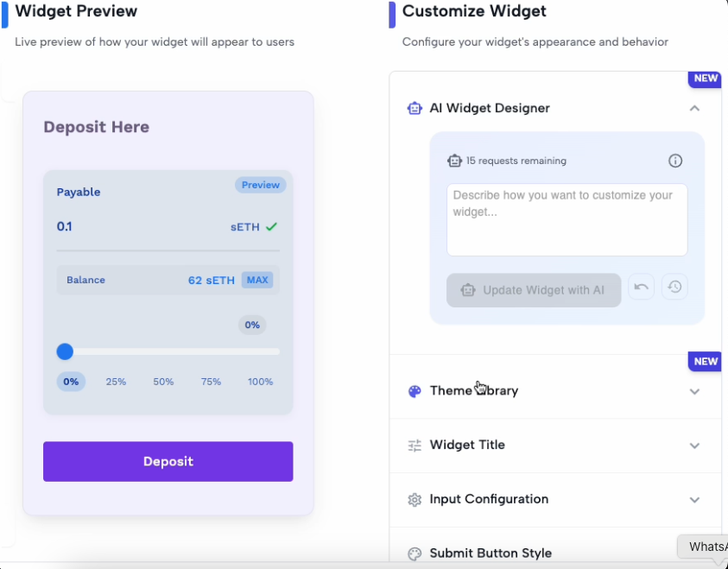This screenshot has height=569, width=728.
Task: Click the robot icon beside AI Widget Designer
Action: point(415,108)
